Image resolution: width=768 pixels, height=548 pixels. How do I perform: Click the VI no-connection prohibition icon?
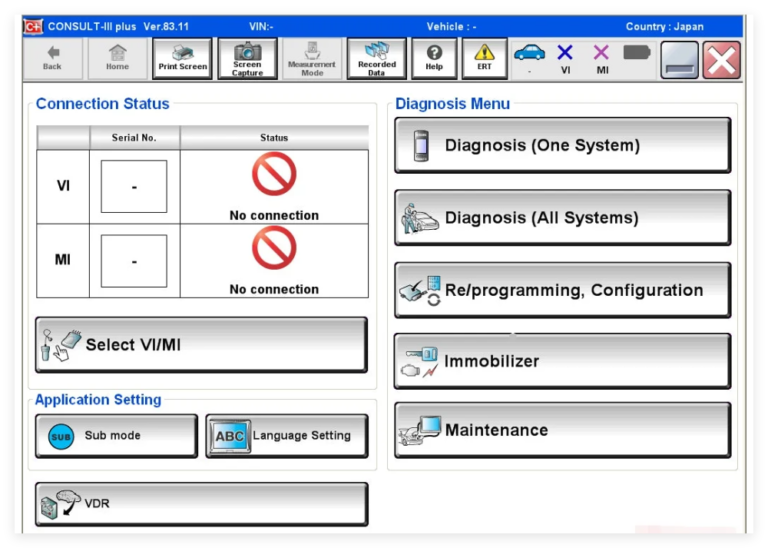(274, 174)
